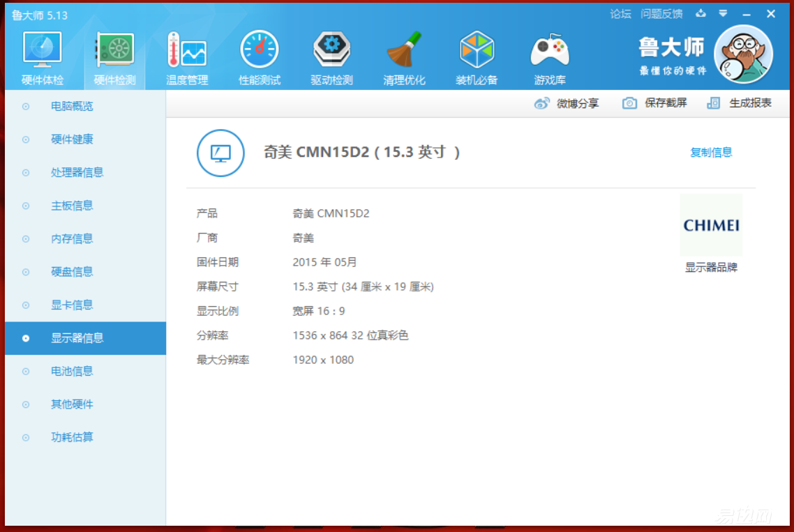Click the 复制信息 copy info link
The image size is (794, 532).
click(711, 153)
